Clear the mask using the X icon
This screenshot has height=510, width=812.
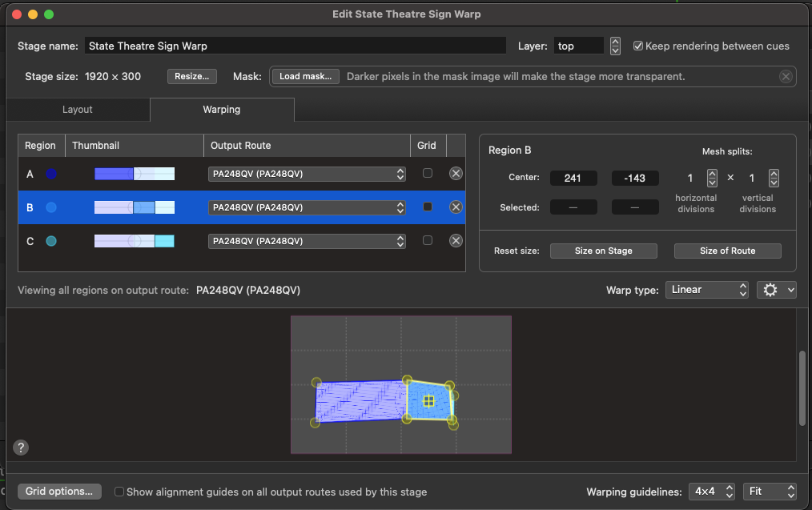coord(786,77)
